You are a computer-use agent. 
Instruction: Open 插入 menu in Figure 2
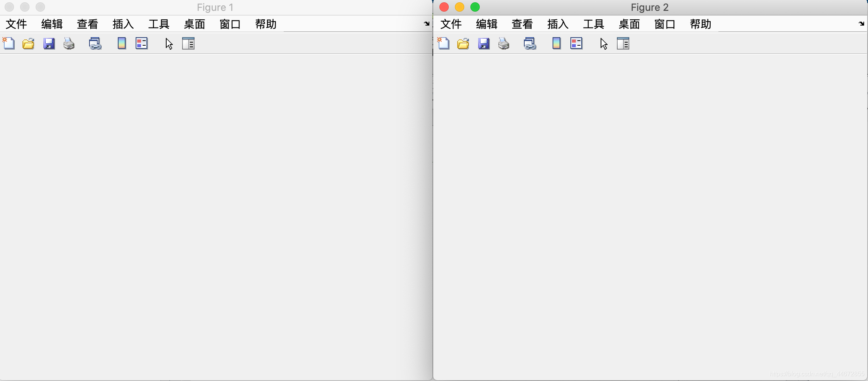point(558,24)
